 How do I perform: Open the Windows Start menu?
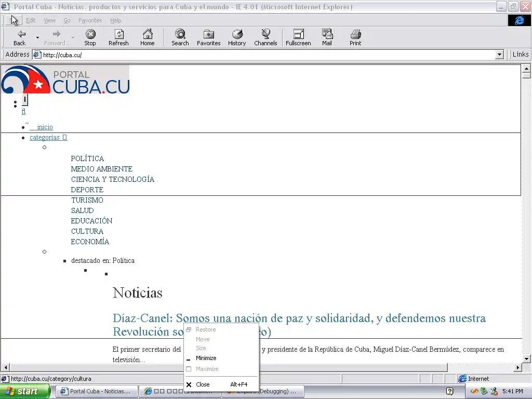pyautogui.click(x=24, y=392)
